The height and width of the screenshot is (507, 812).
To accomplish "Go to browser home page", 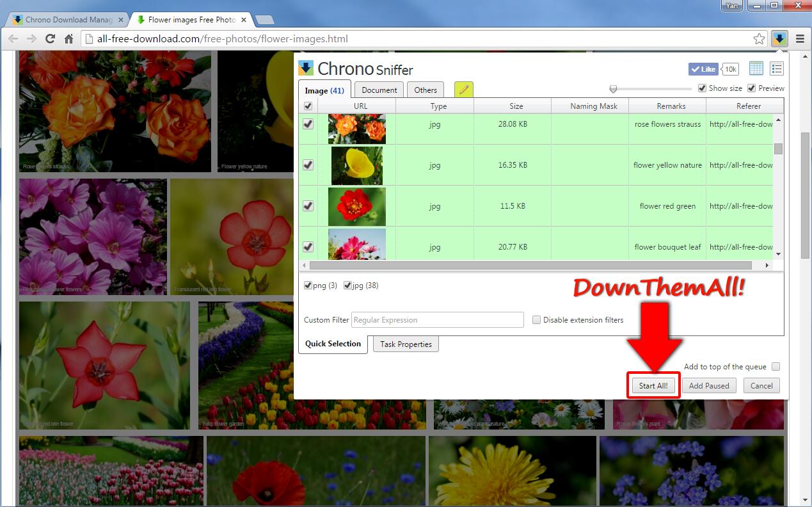I will tap(68, 39).
